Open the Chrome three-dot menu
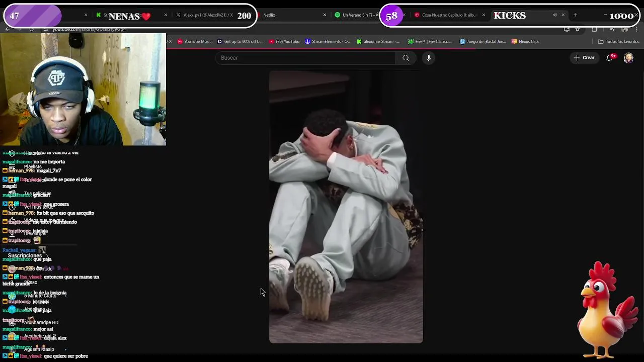Viewport: 644px width, 362px height. pyautogui.click(x=637, y=29)
